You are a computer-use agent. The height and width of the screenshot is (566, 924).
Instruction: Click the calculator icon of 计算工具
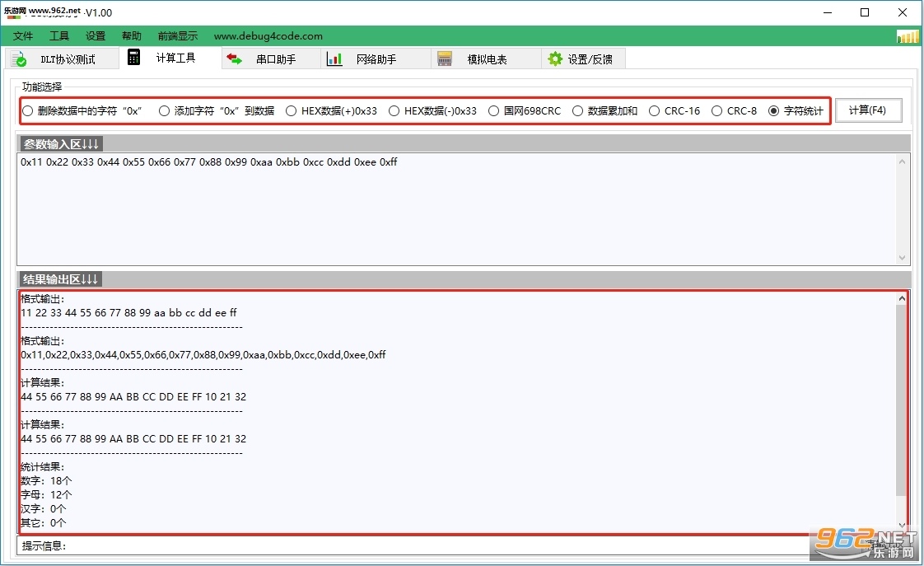(133, 57)
